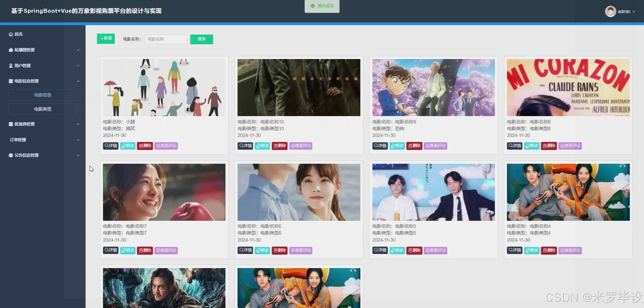Click 删除 for 电影名称10

tap(279, 146)
